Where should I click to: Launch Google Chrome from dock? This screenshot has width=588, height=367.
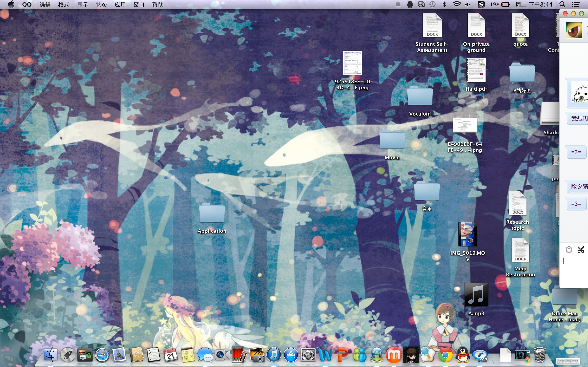(445, 355)
